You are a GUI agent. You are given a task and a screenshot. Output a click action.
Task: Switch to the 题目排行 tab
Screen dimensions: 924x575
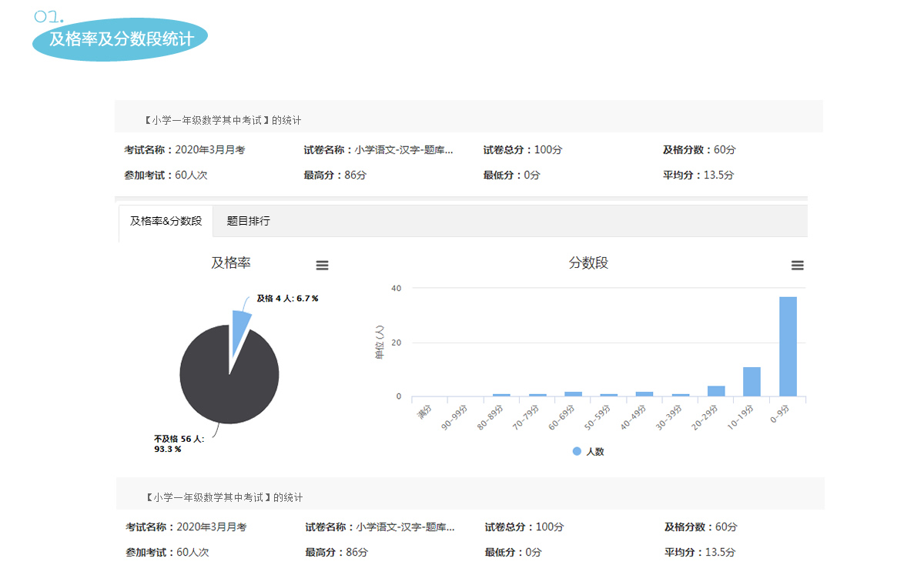(x=248, y=221)
